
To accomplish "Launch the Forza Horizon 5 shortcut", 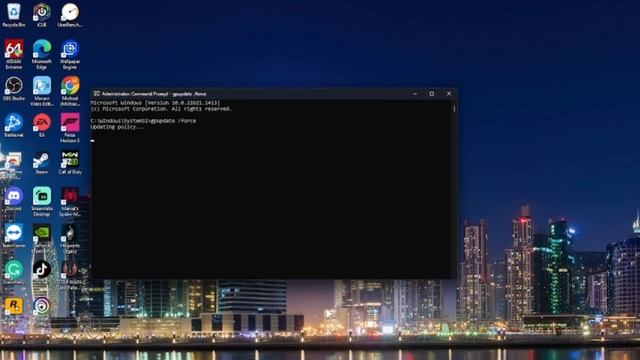I will point(70,128).
